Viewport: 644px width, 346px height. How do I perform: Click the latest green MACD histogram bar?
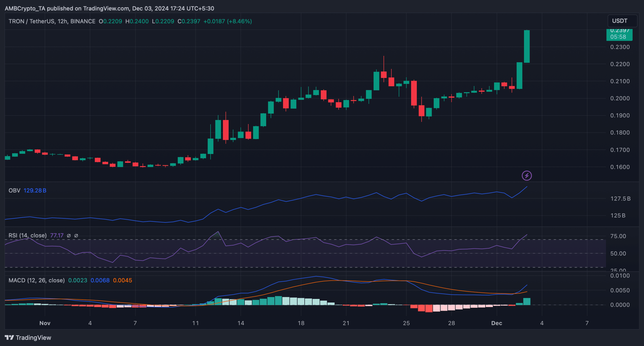[527, 301]
